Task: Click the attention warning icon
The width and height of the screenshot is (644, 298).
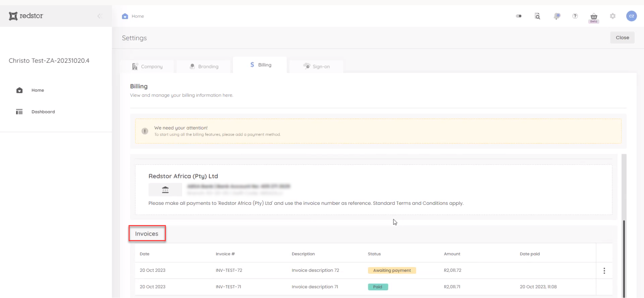Action: (145, 131)
